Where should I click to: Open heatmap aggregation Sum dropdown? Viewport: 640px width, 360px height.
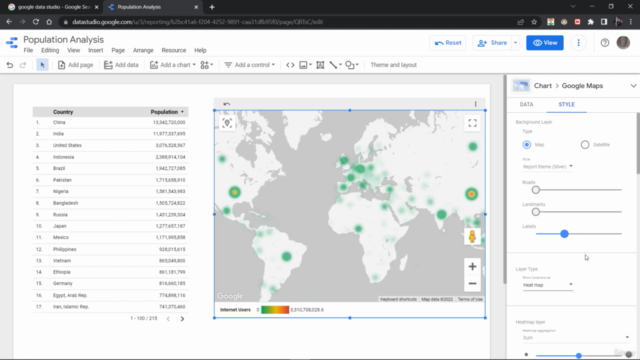click(576, 338)
